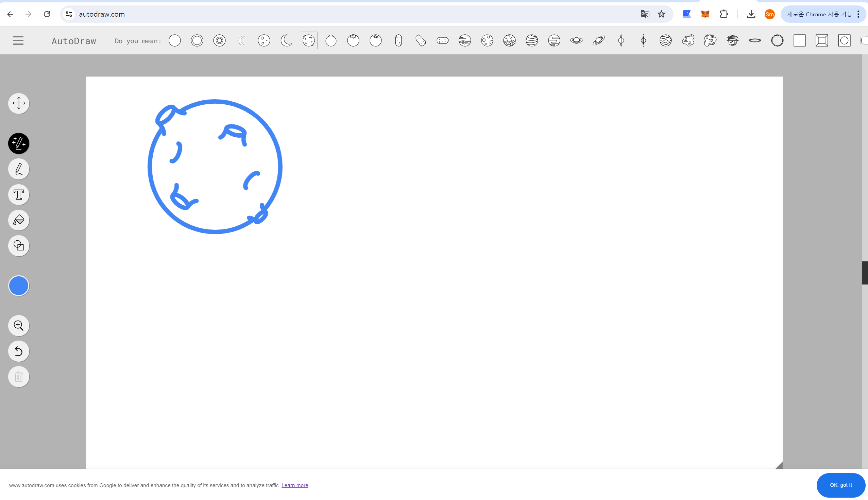Image resolution: width=868 pixels, height=500 pixels.
Task: Open the blue color picker swatch
Action: pos(19,286)
